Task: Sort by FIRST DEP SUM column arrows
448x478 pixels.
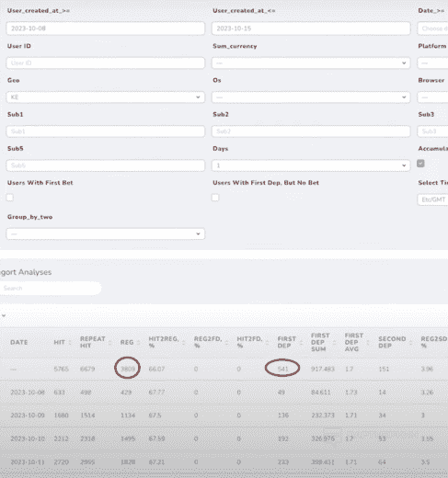Action: click(x=334, y=342)
